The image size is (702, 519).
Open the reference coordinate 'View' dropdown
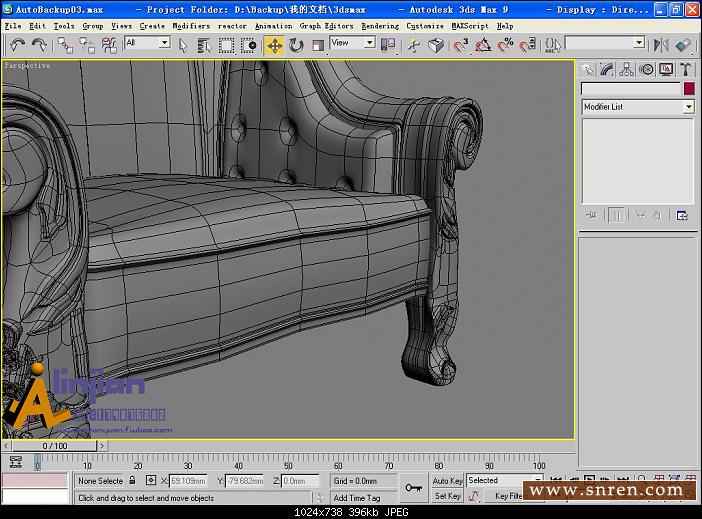[352, 43]
